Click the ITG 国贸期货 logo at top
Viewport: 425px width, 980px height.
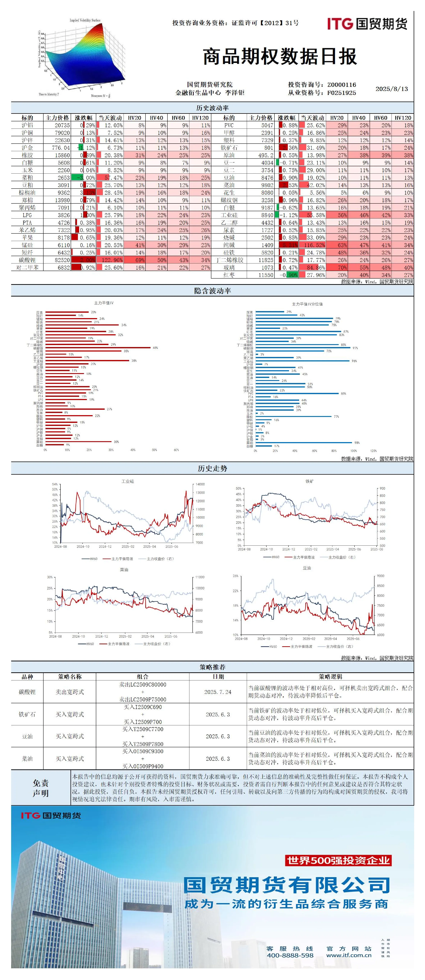click(367, 24)
